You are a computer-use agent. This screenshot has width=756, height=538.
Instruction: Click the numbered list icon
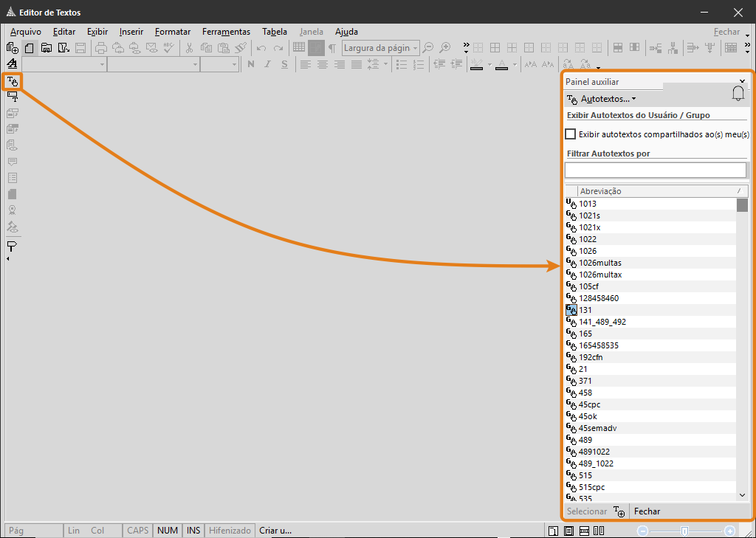coord(419,64)
